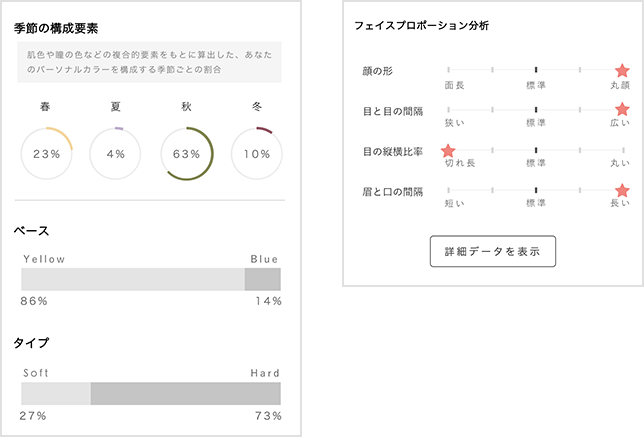Click the star on 眉と口の間隔 slider
This screenshot has height=437, width=644.
pos(622,190)
